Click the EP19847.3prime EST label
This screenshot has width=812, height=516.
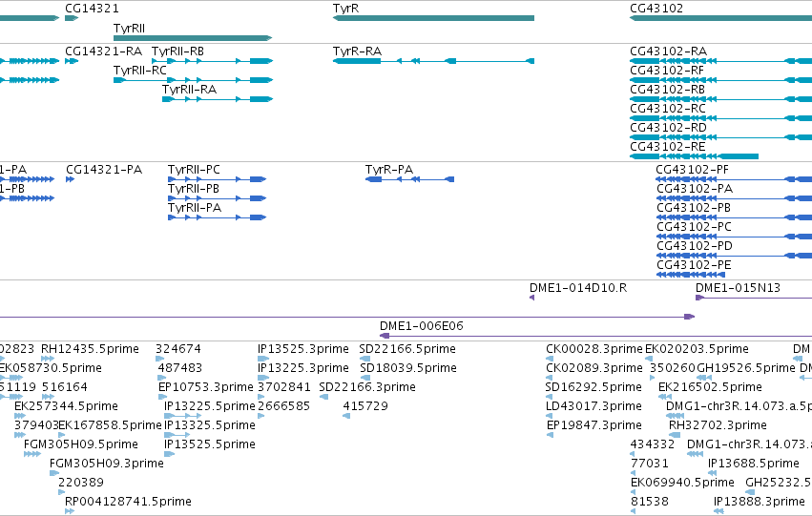(594, 426)
